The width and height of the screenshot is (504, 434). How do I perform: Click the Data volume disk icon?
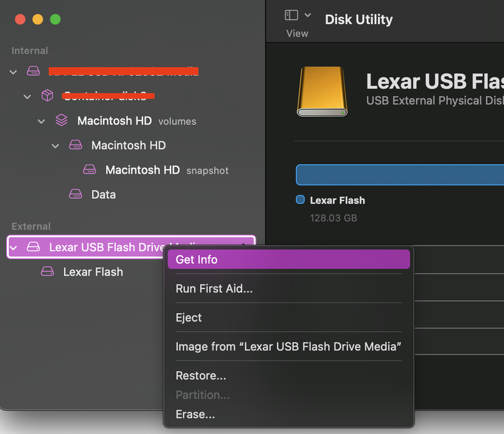coord(76,195)
